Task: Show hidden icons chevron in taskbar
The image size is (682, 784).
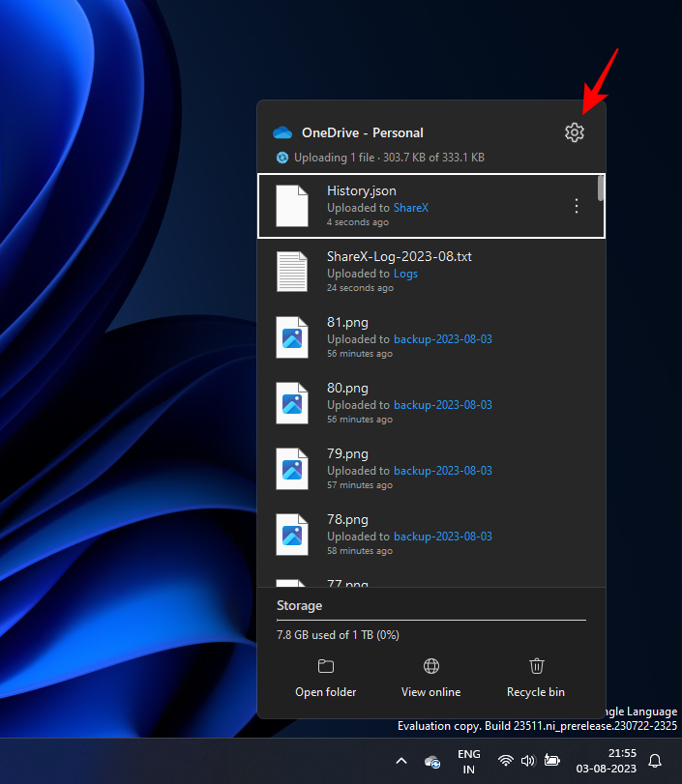Action: 401,761
